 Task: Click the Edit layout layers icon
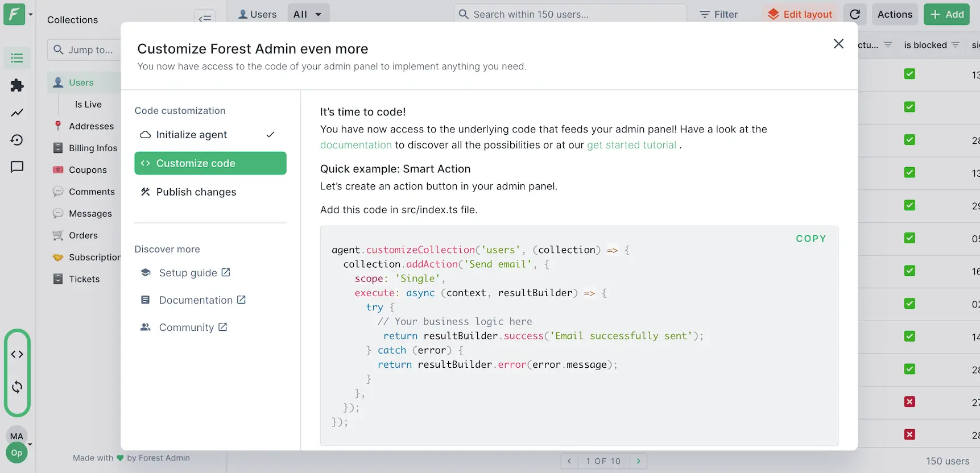pos(773,14)
